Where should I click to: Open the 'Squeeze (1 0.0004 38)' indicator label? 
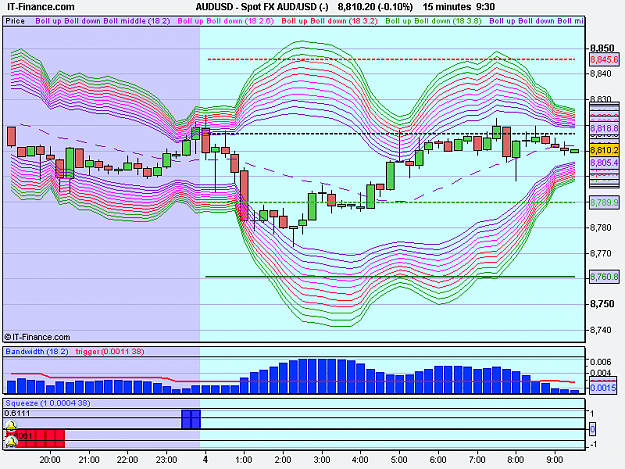pos(48,403)
